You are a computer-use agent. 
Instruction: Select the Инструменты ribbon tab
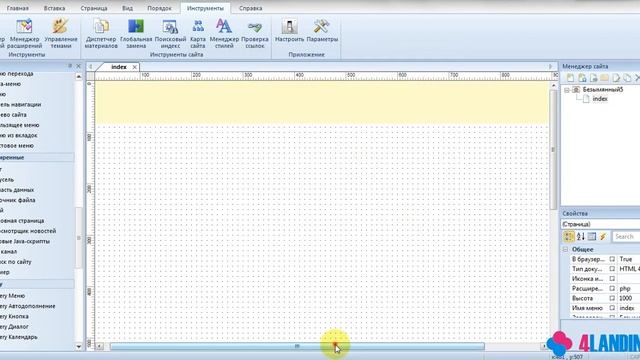[x=205, y=8]
